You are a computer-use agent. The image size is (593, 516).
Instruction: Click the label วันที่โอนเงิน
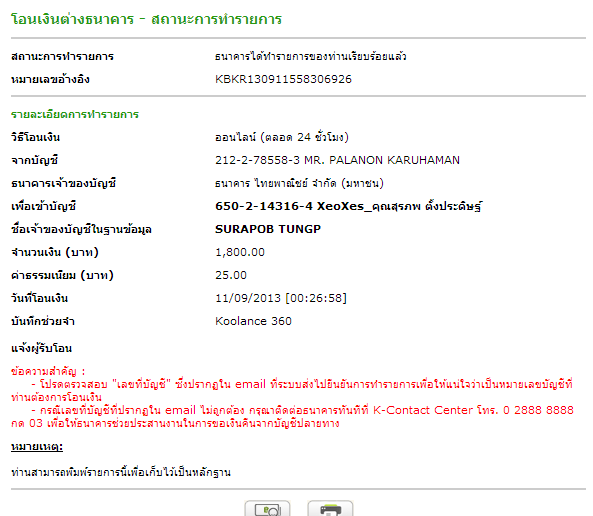[39, 298]
